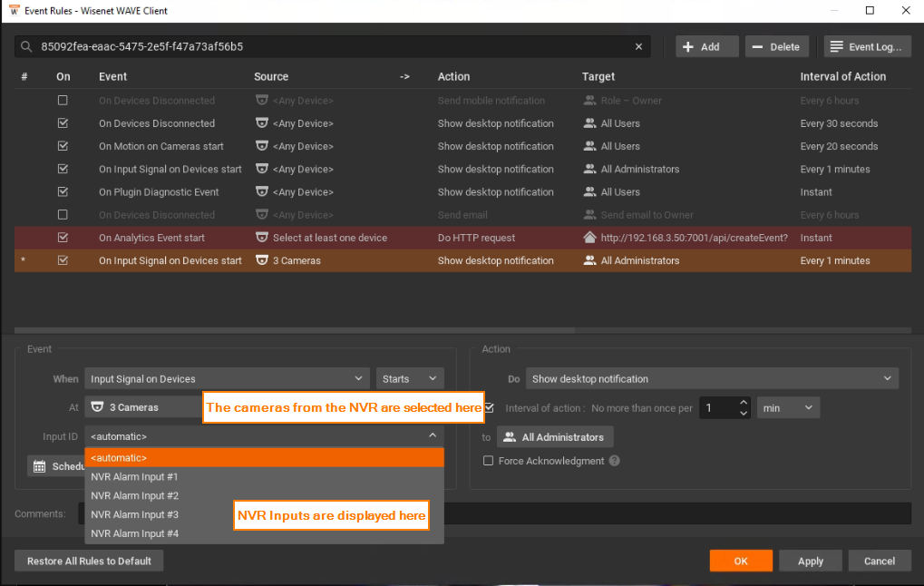
Task: Enable the Send mobile notification rule checkbox
Action: point(63,100)
